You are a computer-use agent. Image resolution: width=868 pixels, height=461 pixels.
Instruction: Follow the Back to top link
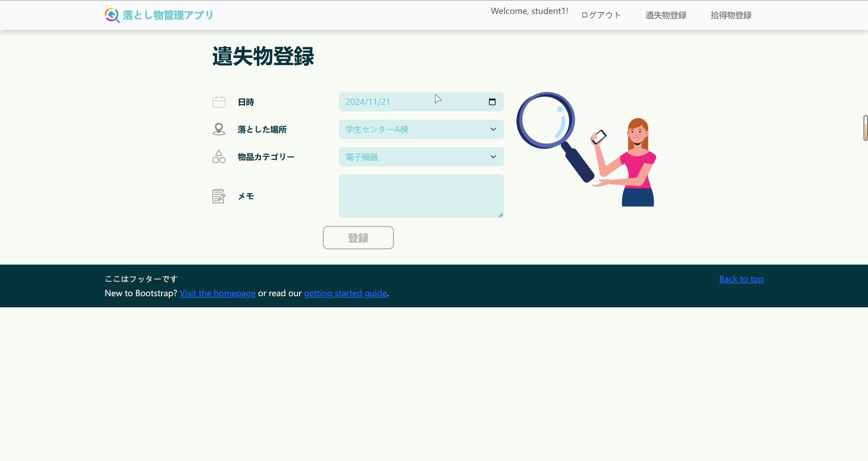[741, 279]
